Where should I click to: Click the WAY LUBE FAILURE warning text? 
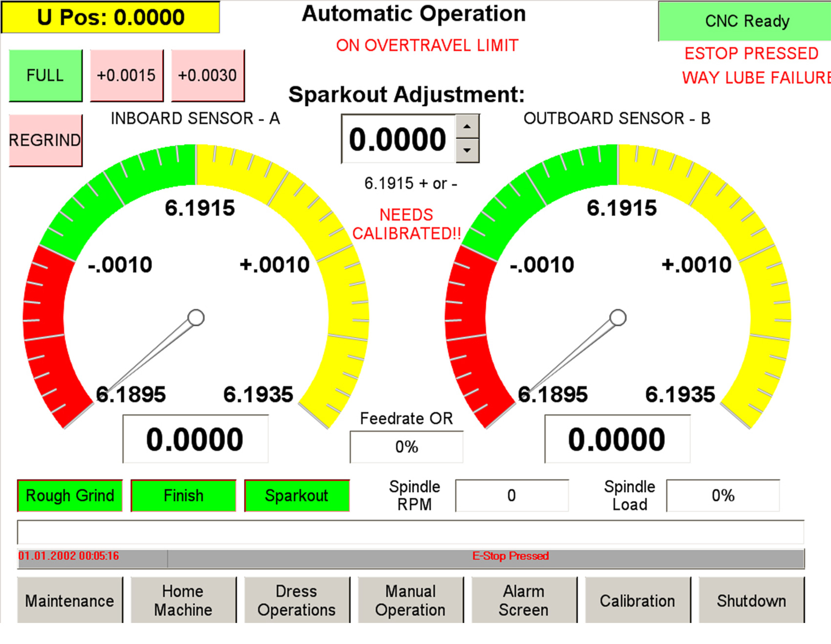pyautogui.click(x=756, y=78)
